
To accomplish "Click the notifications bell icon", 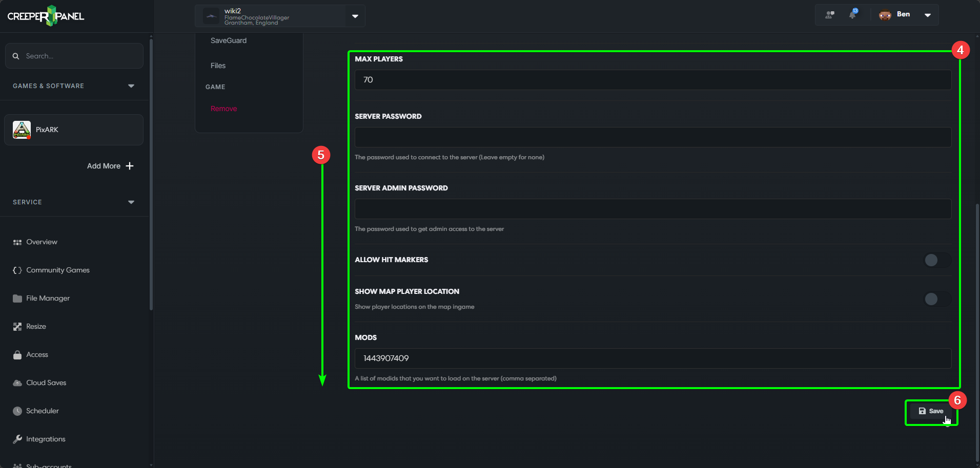I will point(852,14).
